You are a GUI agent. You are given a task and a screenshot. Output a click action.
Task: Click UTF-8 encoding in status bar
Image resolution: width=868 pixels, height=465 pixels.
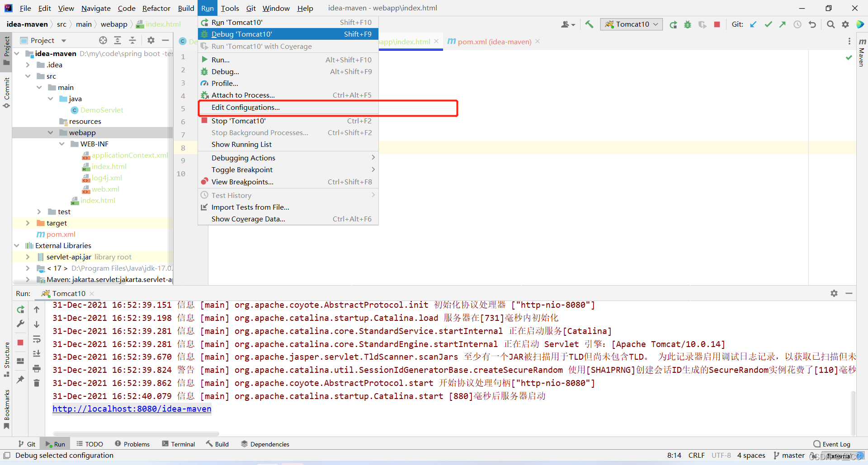coord(721,456)
